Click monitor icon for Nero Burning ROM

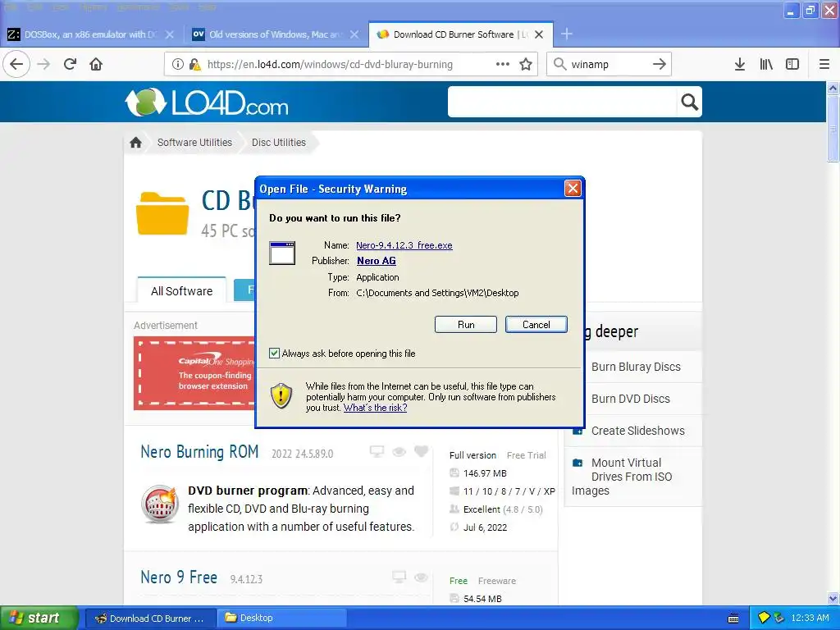pyautogui.click(x=377, y=452)
